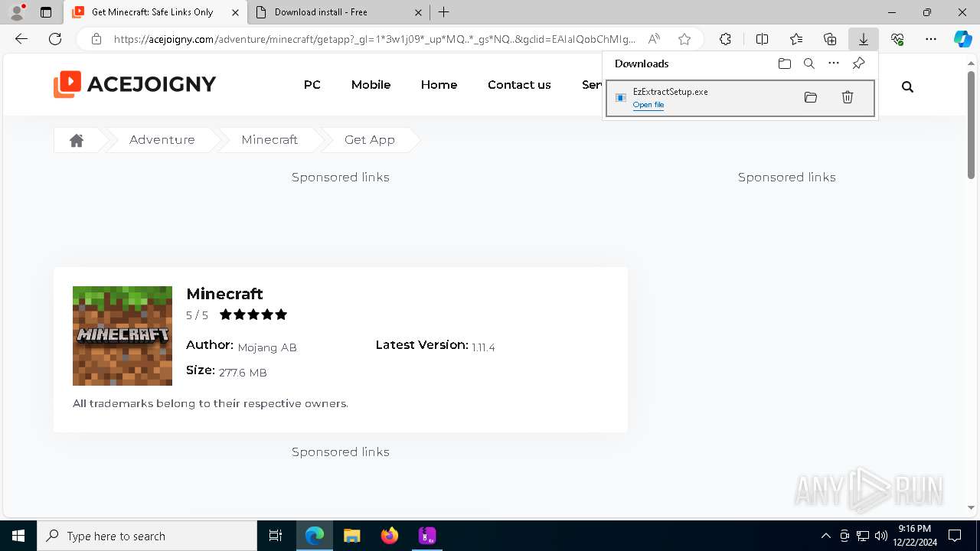Click the address bar URL

(374, 39)
